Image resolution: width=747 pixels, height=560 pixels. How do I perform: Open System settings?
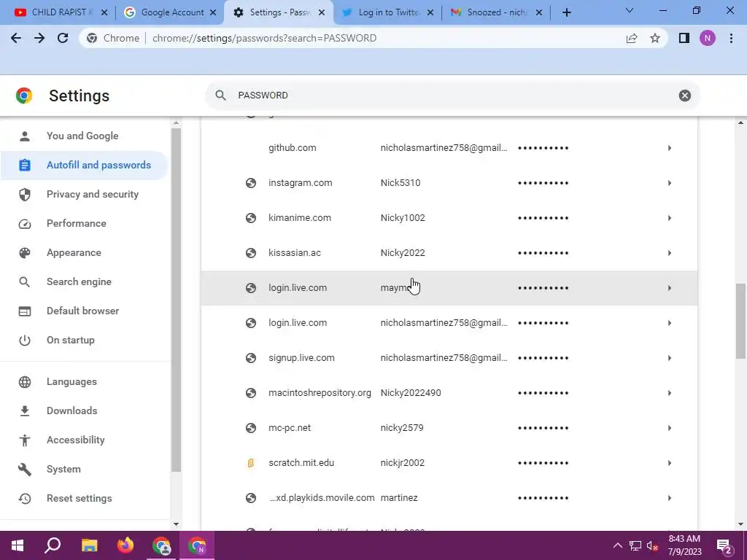click(84, 469)
